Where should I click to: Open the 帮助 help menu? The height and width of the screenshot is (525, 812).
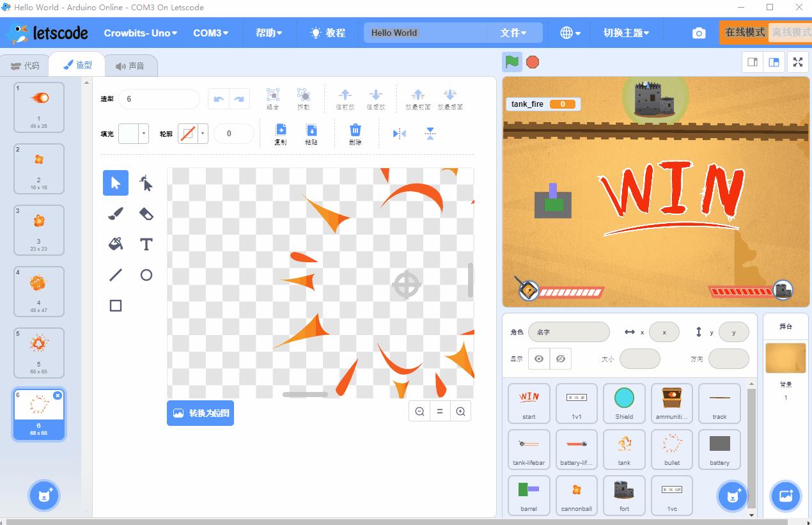269,33
